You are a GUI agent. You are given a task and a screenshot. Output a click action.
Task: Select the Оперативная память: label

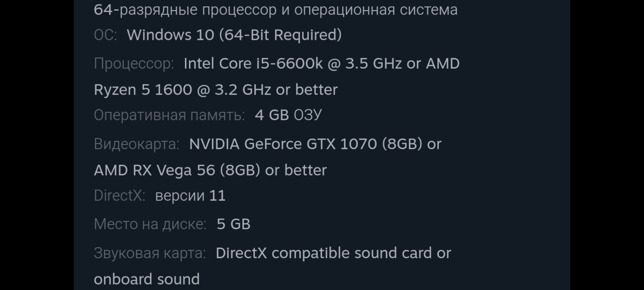[169, 115]
